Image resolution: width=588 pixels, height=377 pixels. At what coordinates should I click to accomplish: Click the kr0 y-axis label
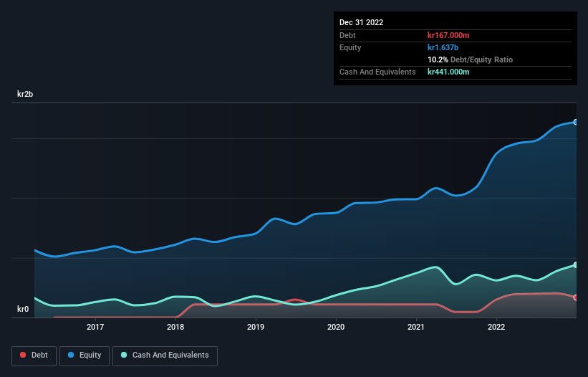pyautogui.click(x=23, y=309)
